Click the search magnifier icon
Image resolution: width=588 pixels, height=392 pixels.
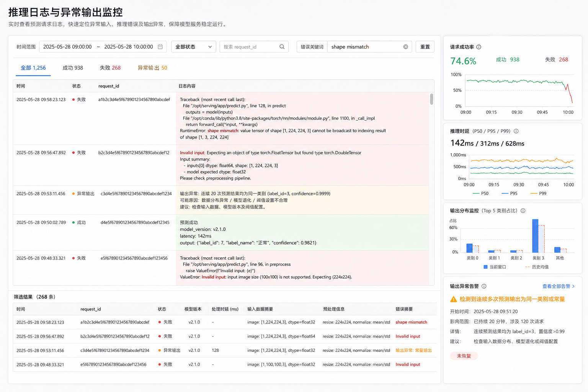pyautogui.click(x=282, y=47)
